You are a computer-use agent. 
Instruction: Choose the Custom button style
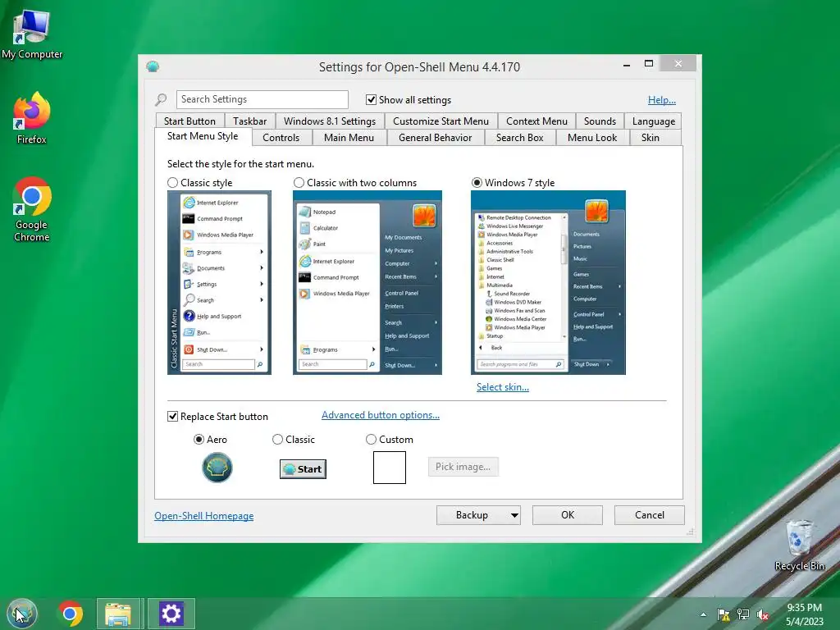371,440
